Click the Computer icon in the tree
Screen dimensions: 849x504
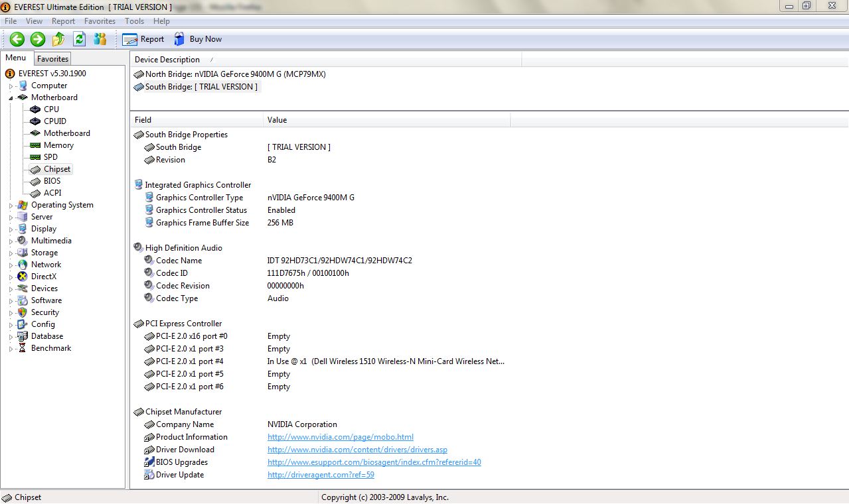[x=23, y=86]
